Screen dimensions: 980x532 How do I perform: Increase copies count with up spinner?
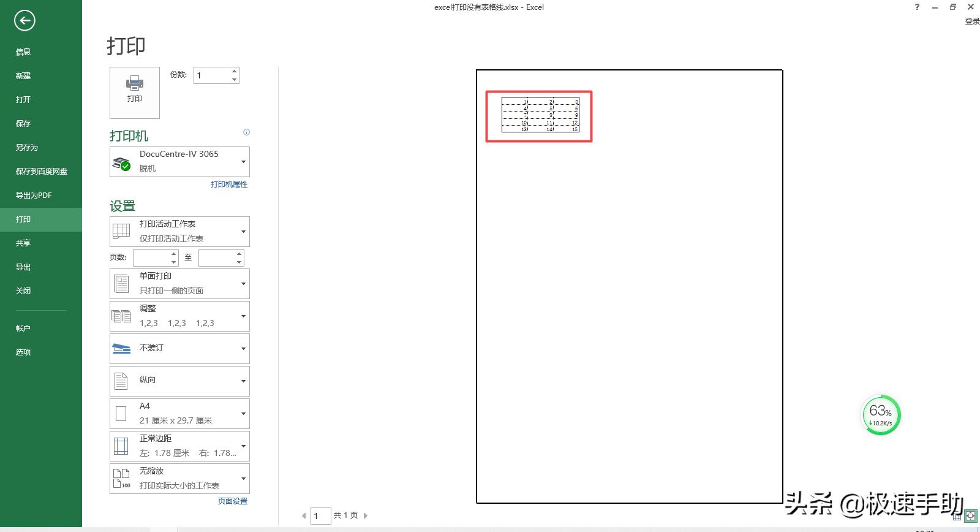(234, 71)
